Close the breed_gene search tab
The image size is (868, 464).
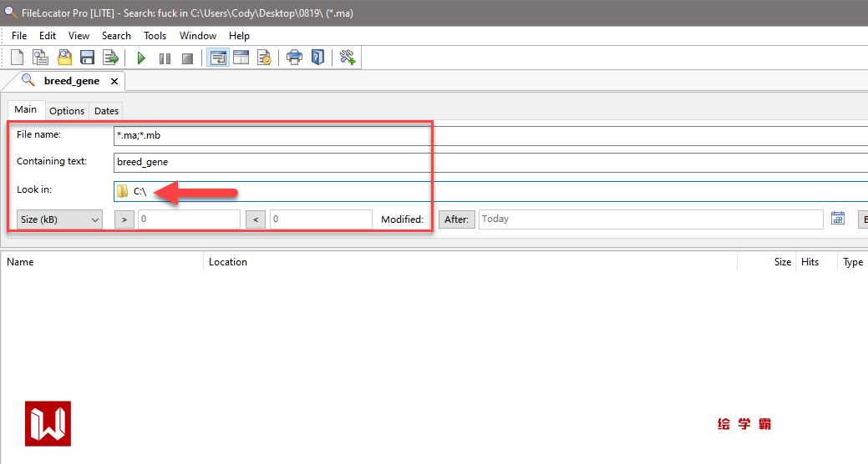tap(114, 81)
